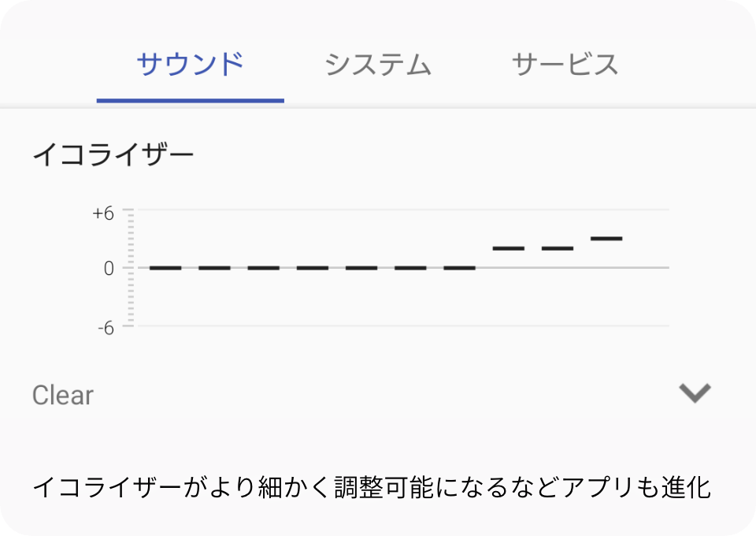
Task: Click the +6 gain axis label
Action: [x=103, y=214]
